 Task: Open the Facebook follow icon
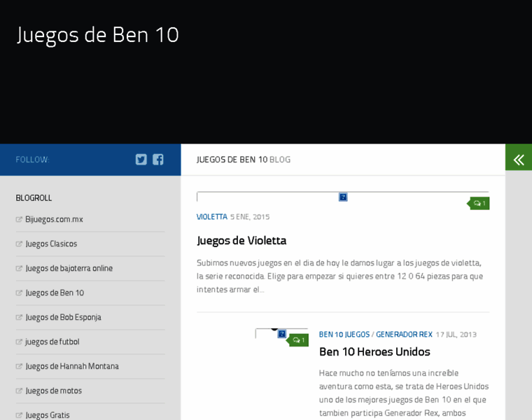click(157, 160)
